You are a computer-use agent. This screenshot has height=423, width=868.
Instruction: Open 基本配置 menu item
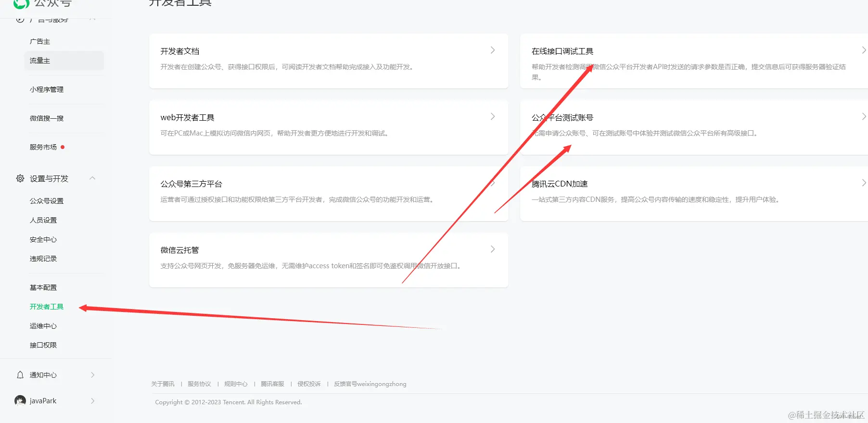click(43, 287)
